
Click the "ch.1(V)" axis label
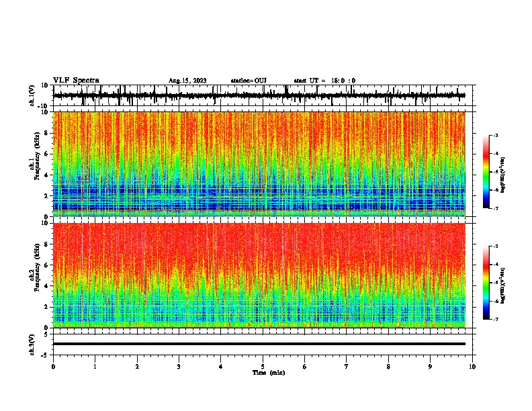point(32,95)
